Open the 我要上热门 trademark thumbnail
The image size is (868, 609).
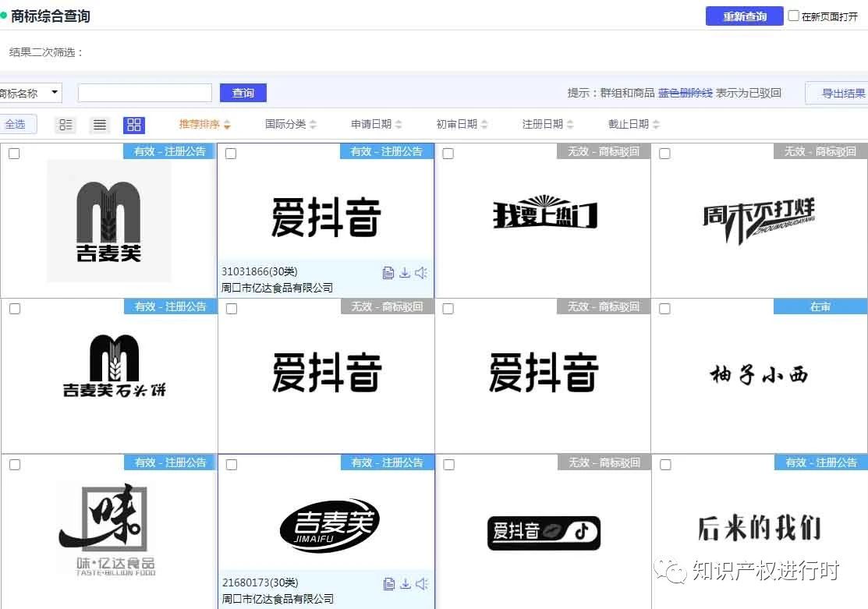545,213
